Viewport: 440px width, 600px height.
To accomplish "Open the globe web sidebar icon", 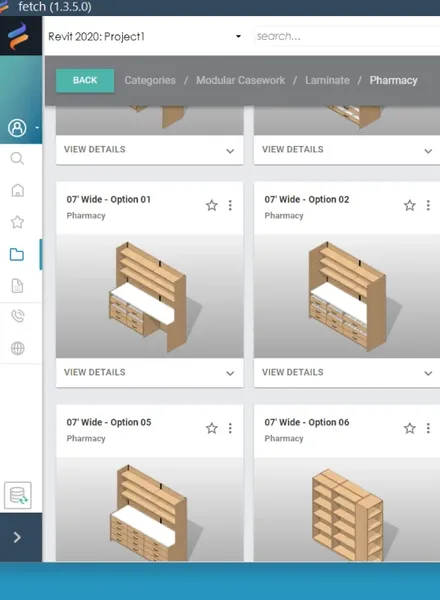I will coord(18,348).
